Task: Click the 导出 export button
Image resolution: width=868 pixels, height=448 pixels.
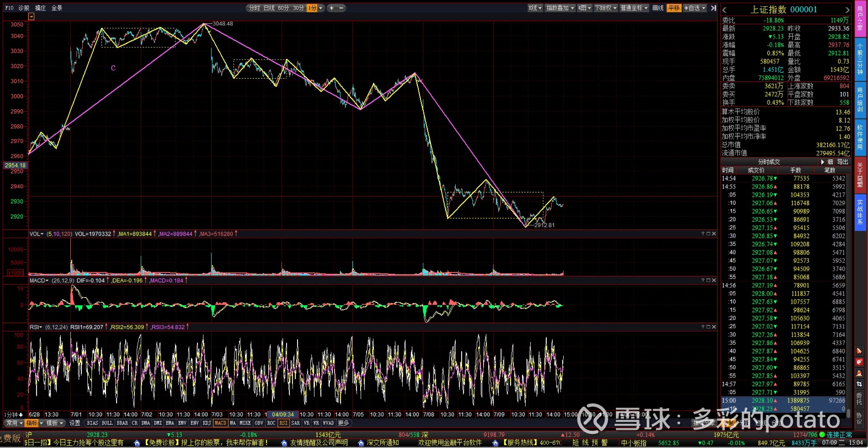Action: 843,162
